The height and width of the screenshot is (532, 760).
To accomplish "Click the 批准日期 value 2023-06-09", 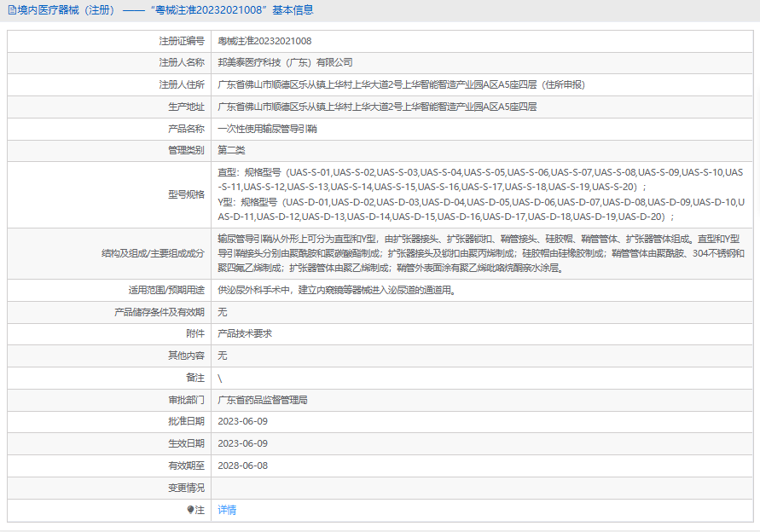I will pos(242,421).
